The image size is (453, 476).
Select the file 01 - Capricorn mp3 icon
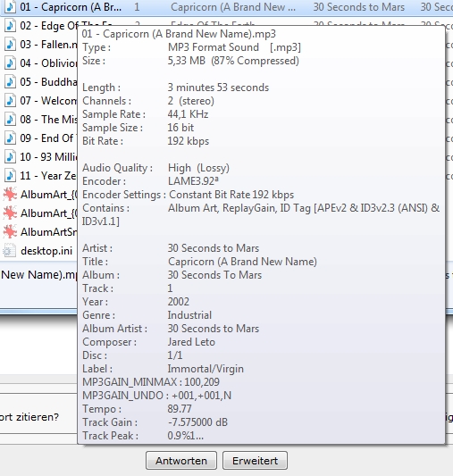pos(10,6)
